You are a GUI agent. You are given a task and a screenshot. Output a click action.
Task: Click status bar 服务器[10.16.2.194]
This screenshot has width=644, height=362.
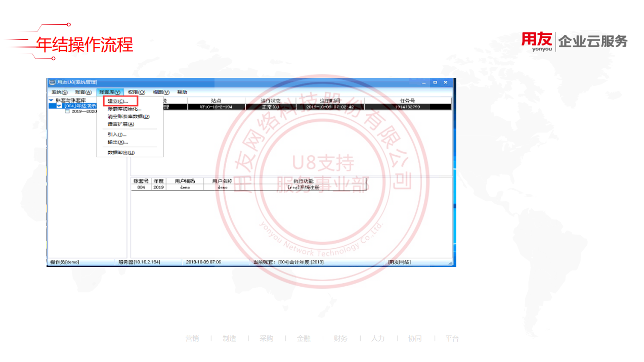[139, 262]
